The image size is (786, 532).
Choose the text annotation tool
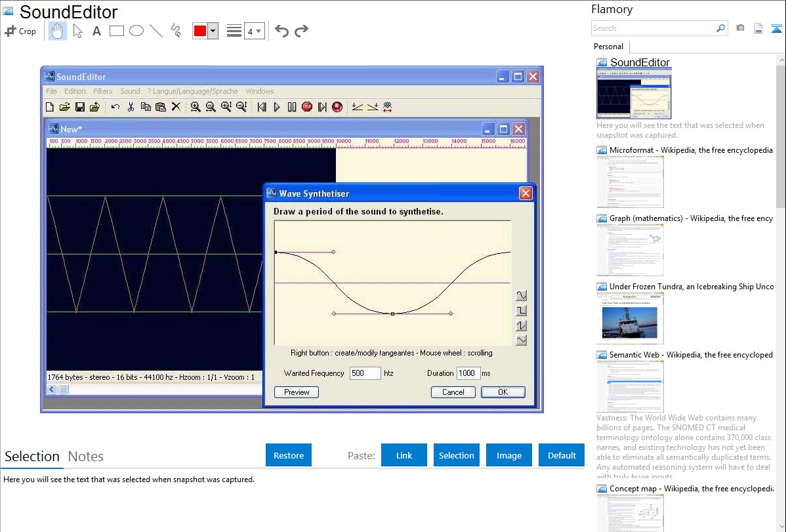(x=96, y=31)
